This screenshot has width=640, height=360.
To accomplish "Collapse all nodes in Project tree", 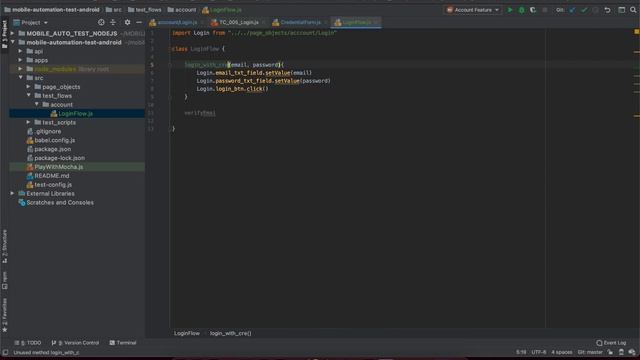I will [113, 22].
